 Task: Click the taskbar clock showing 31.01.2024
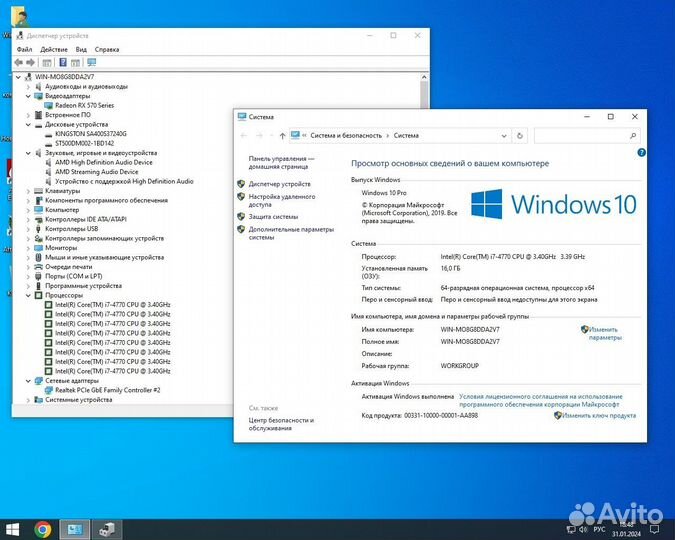point(626,529)
